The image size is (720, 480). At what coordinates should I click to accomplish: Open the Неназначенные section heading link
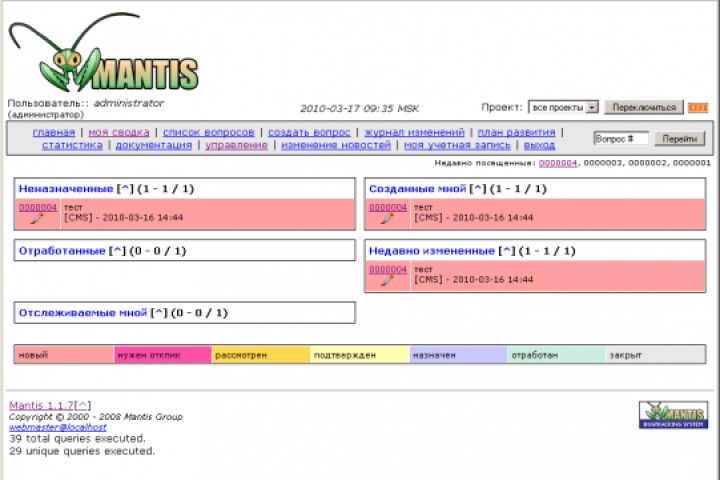click(x=66, y=189)
